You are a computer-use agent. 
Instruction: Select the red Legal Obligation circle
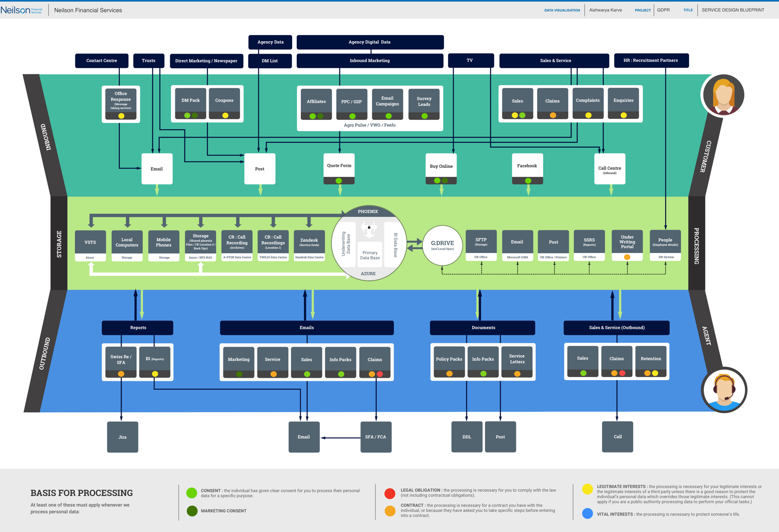390,493
